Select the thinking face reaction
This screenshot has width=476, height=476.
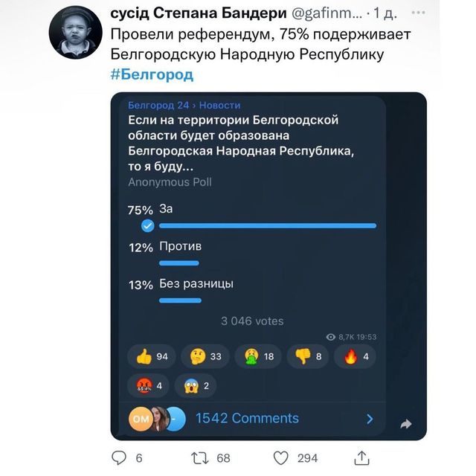point(207,357)
